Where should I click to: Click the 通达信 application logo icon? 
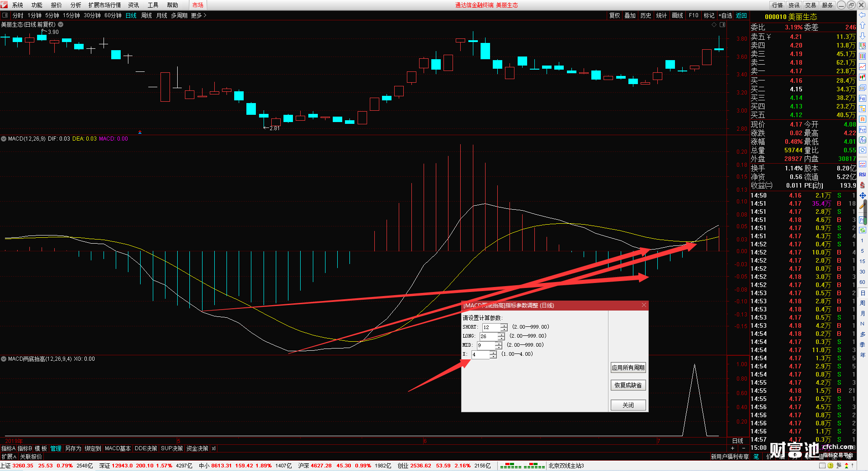(5, 5)
